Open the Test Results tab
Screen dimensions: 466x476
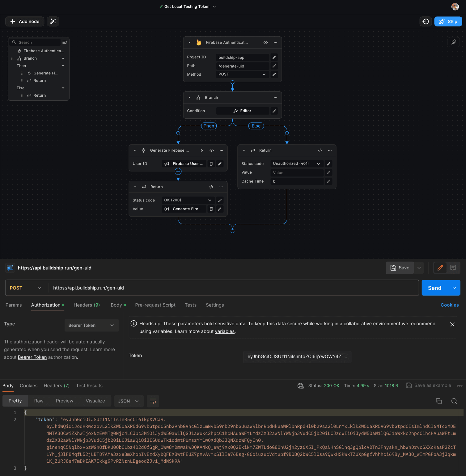click(x=89, y=385)
